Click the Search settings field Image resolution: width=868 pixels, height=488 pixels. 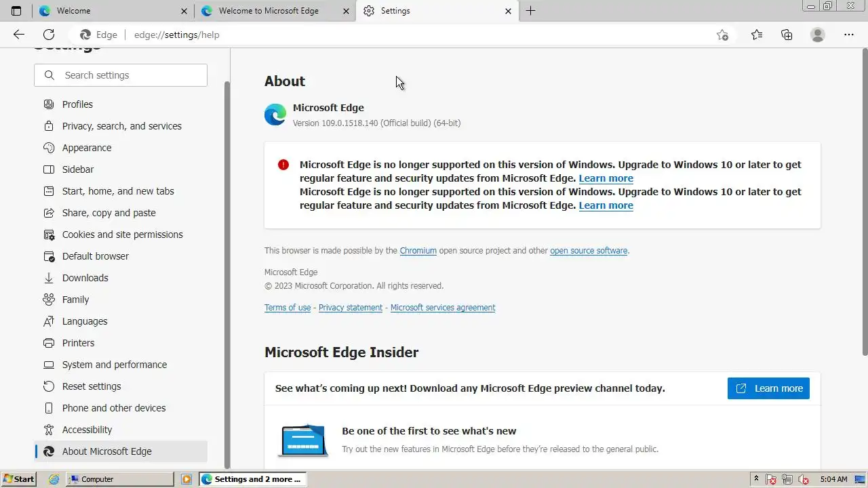121,75
